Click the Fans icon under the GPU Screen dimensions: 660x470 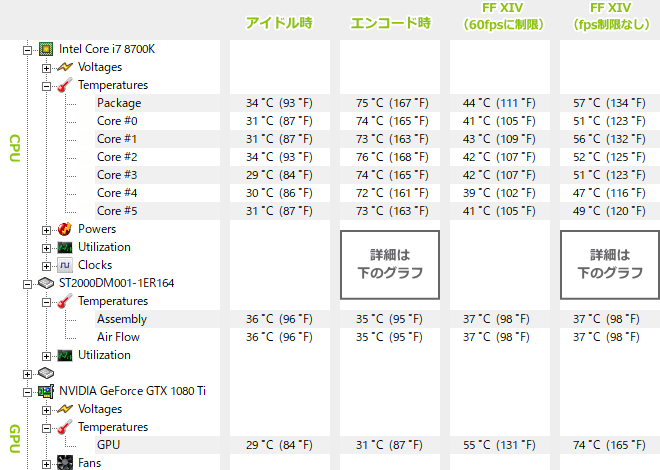tap(65, 463)
